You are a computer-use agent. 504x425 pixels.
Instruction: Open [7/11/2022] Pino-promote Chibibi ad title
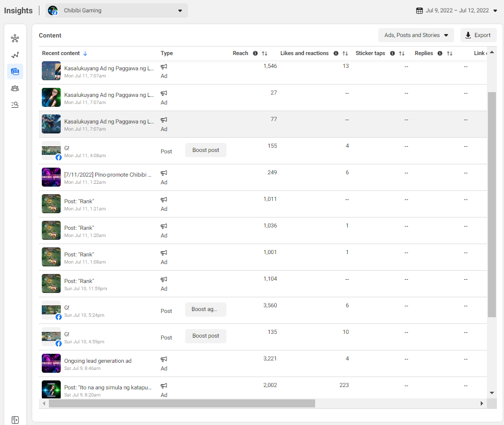pyautogui.click(x=108, y=175)
